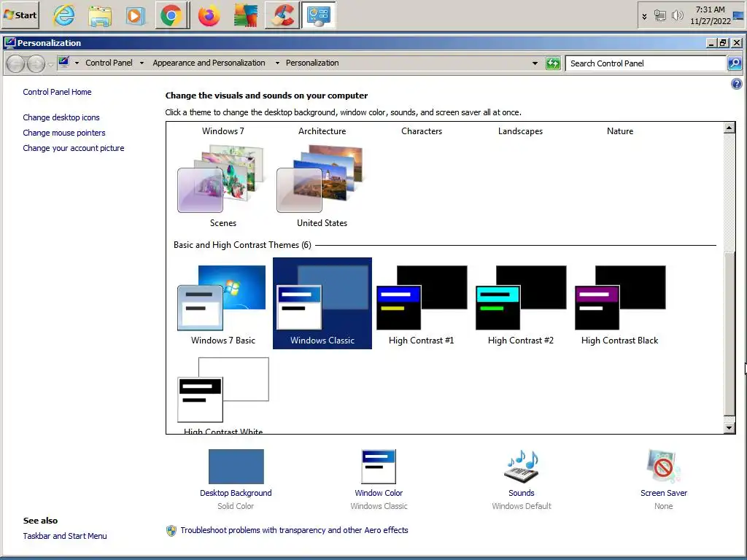Viewport: 747px width, 560px height.
Task: Click the Screen Saver text link
Action: (664, 493)
